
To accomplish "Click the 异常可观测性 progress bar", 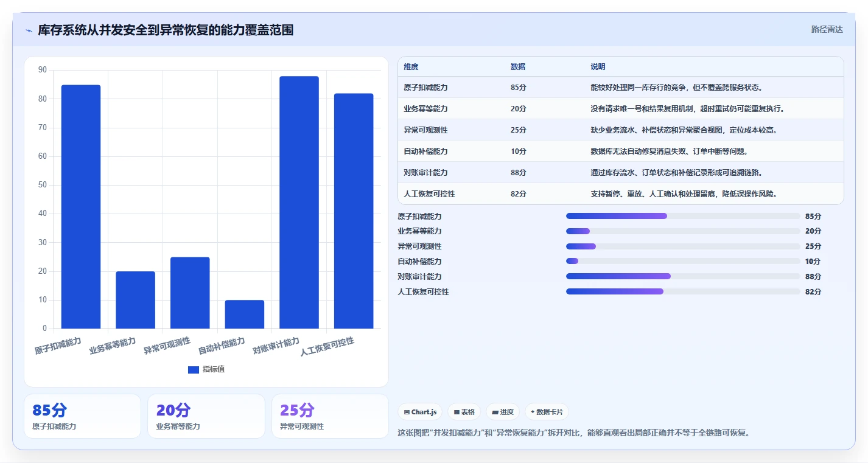I will coord(683,246).
